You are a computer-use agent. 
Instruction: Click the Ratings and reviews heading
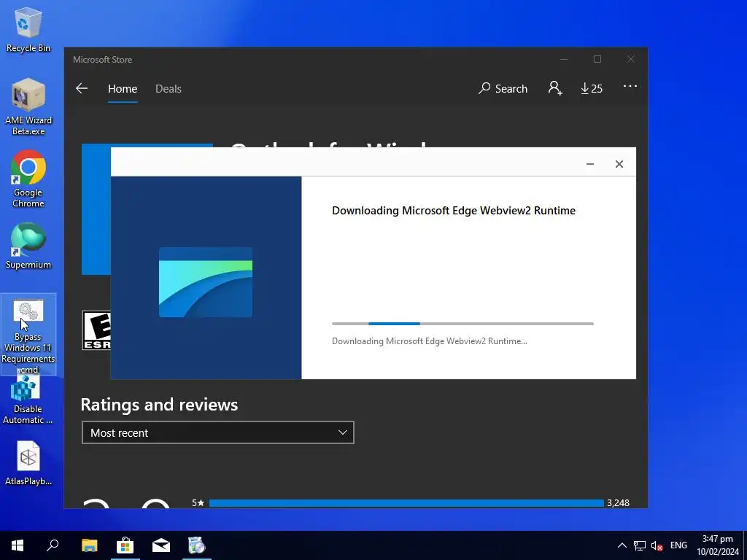click(159, 404)
